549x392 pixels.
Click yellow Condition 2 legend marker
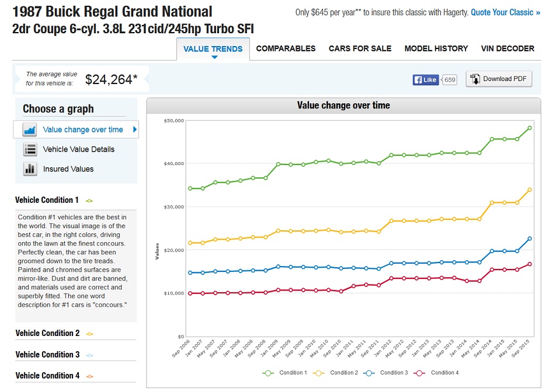319,373
